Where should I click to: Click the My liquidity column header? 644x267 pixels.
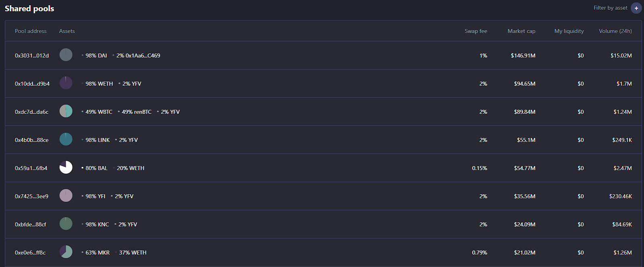point(569,31)
